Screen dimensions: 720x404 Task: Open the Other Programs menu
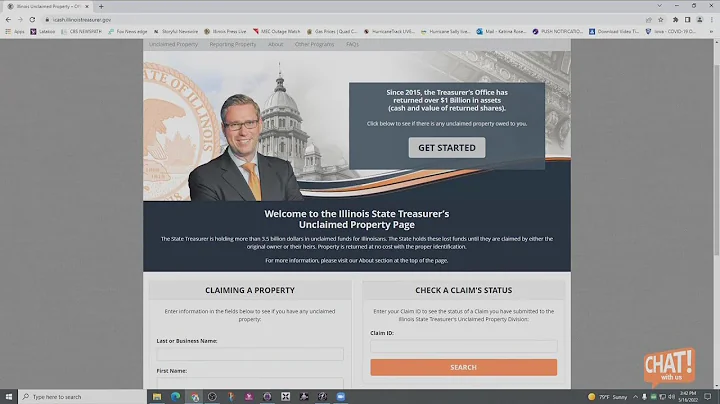point(315,45)
